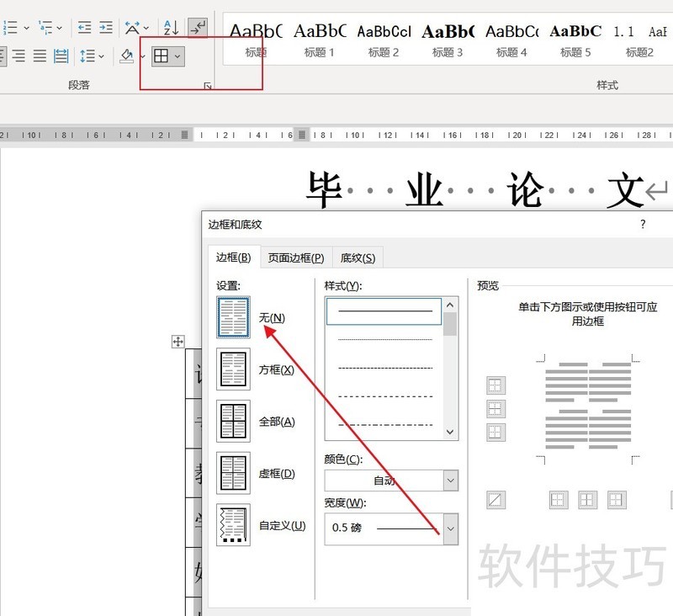
Task: Click the Sort A-Z icon
Action: 171,28
